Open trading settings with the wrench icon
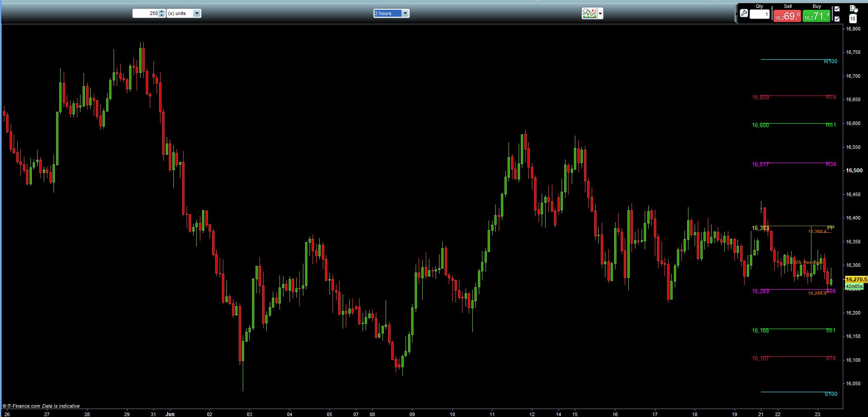The height and width of the screenshot is (417, 868). (x=744, y=13)
